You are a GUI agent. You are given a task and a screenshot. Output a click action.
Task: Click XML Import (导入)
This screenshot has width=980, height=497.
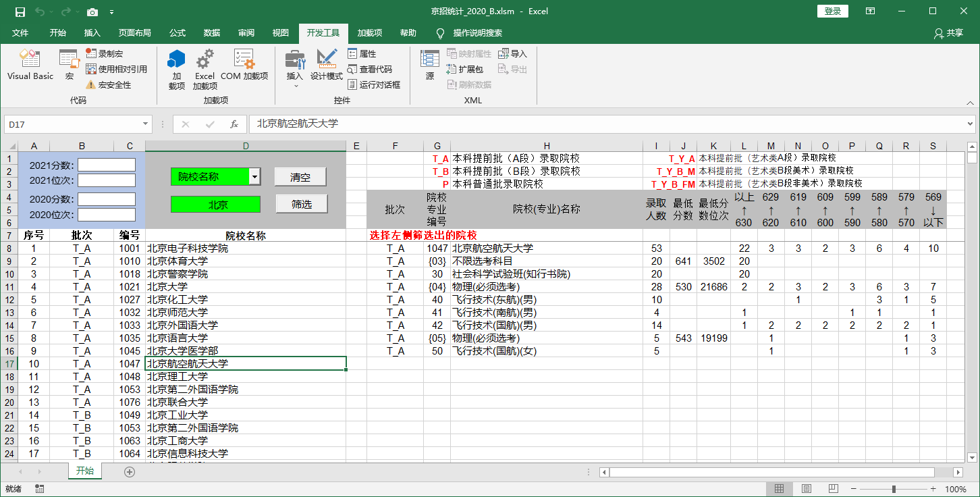[x=512, y=53]
